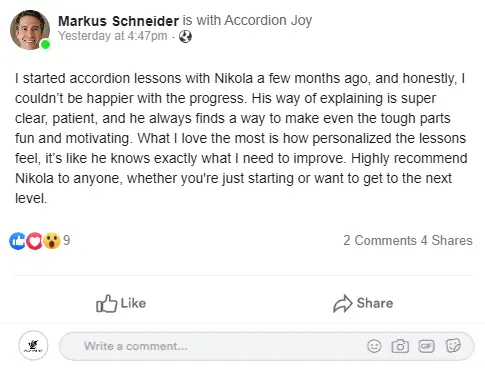Insert a GIF into the comment

pyautogui.click(x=426, y=346)
